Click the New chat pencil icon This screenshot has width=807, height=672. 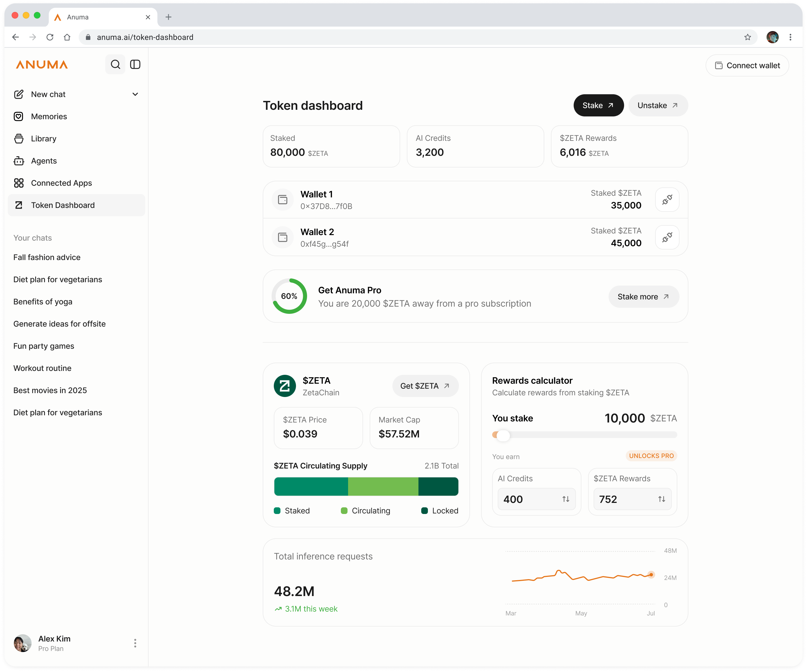point(19,94)
